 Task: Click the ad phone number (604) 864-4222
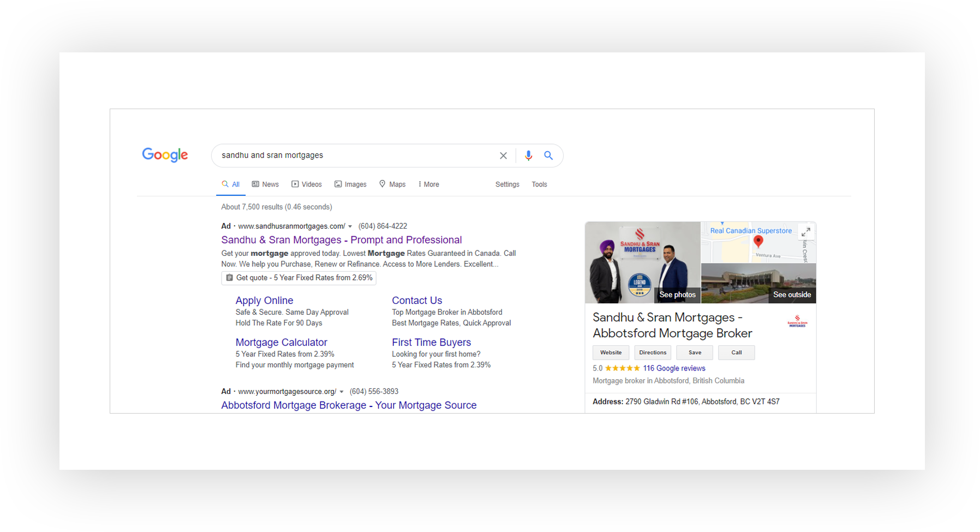pyautogui.click(x=383, y=226)
